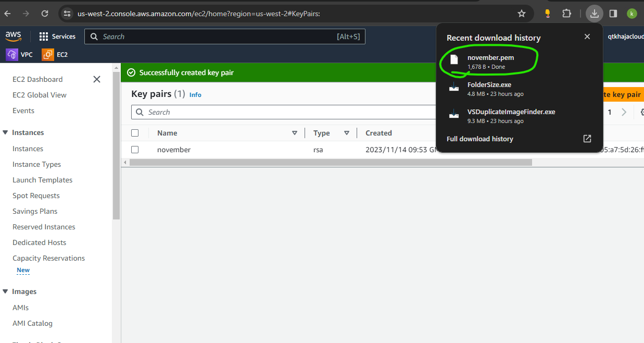Viewport: 644px width, 343px height.
Task: Open the Chrome extensions puzzle icon
Action: (x=567, y=14)
